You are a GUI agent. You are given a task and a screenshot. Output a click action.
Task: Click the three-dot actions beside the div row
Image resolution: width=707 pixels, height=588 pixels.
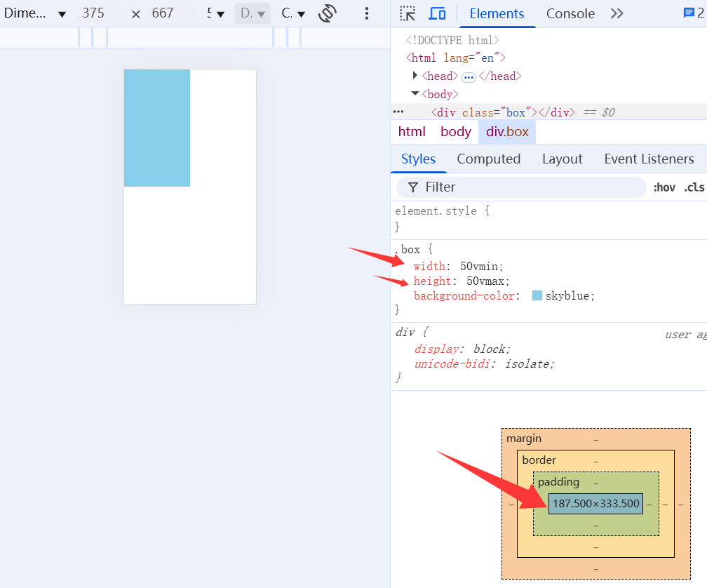click(398, 112)
